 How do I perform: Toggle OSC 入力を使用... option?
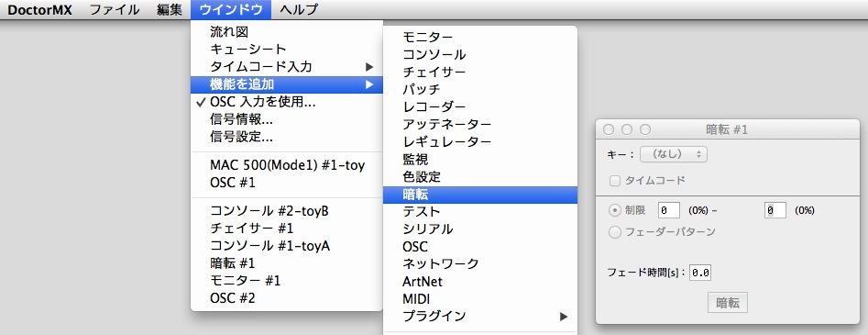287,102
